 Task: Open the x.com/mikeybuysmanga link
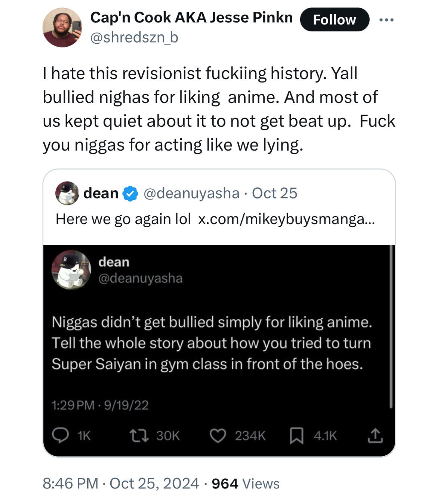[x=286, y=219]
